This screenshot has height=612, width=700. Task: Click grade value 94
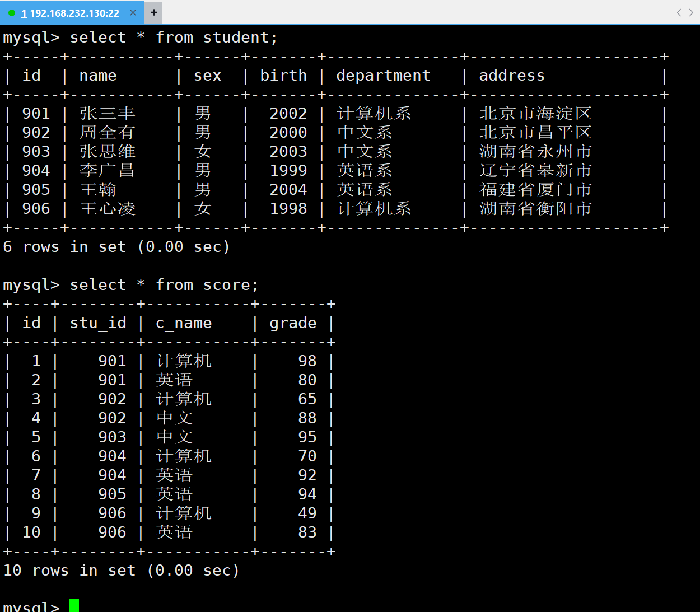click(307, 494)
